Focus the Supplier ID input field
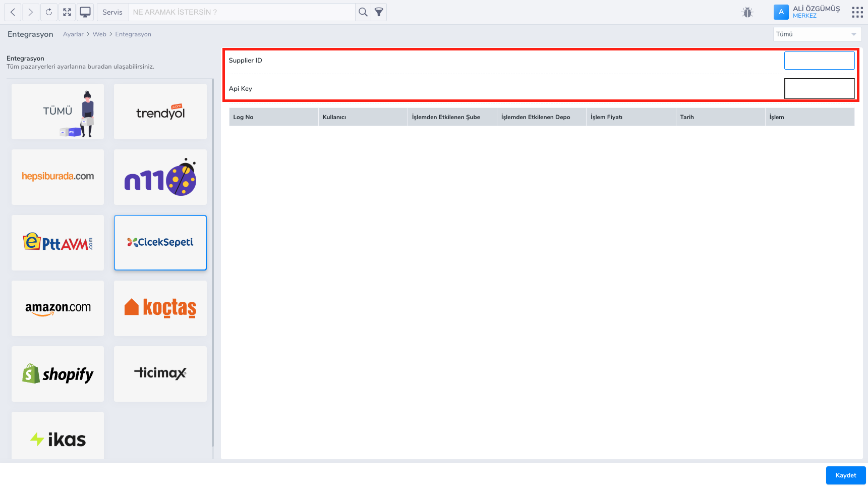The image size is (868, 486). tap(819, 61)
